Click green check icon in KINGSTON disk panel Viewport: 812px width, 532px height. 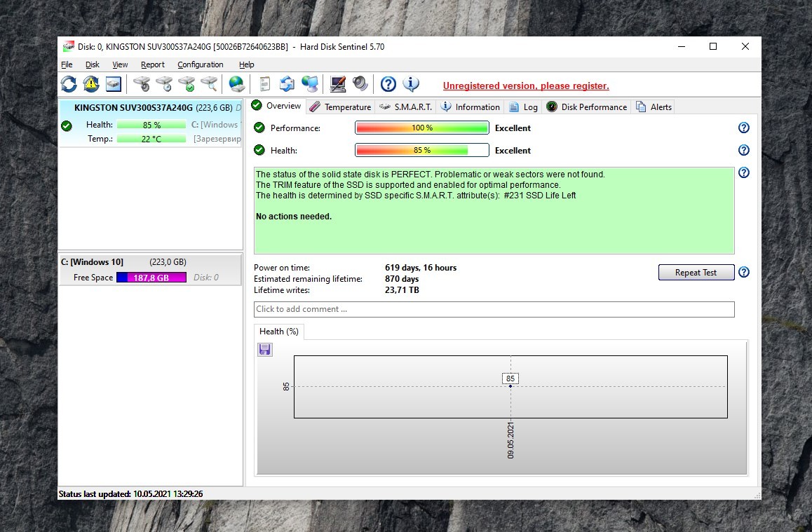(67, 125)
